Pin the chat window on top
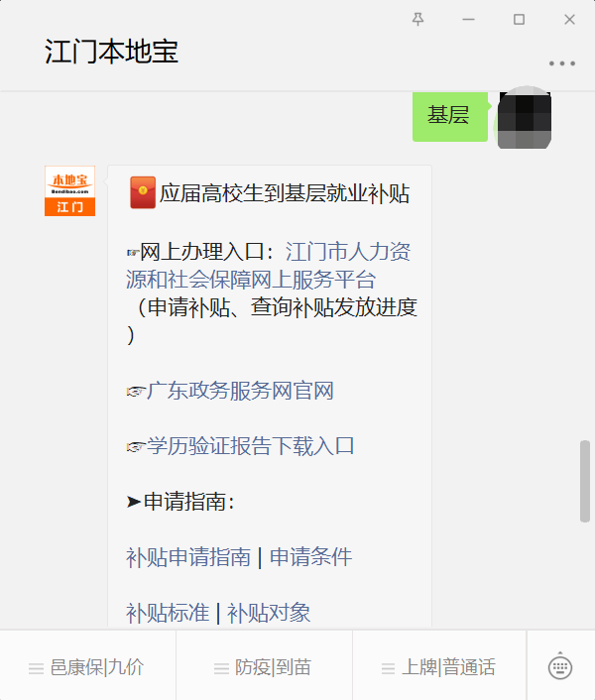595x700 pixels. pos(417,19)
